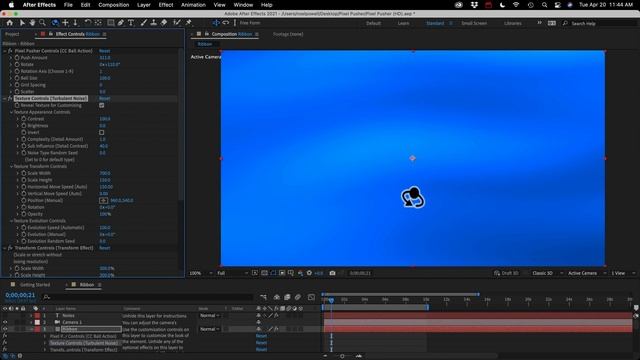Image resolution: width=640 pixels, height=360 pixels.
Task: Open the Active Camera view dropdown
Action: (x=586, y=273)
